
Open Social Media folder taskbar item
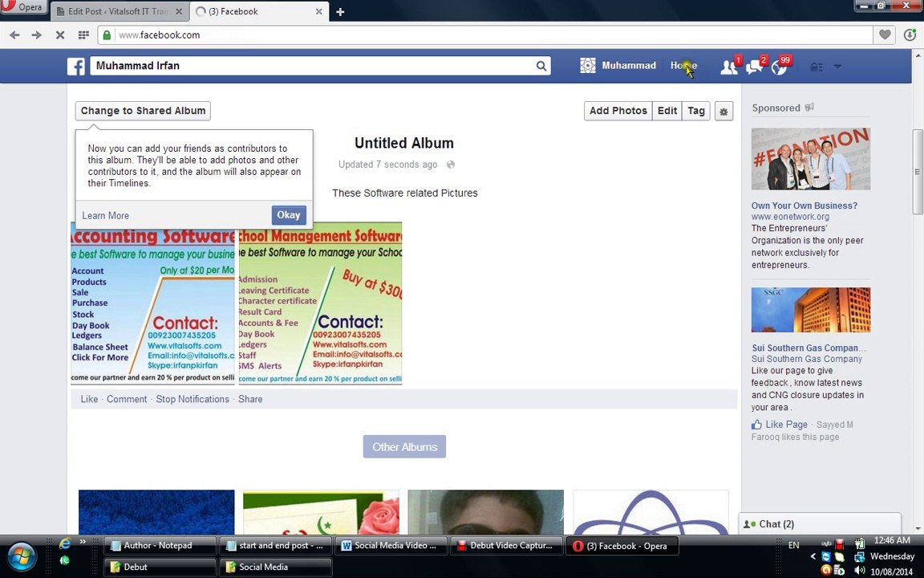(274, 567)
